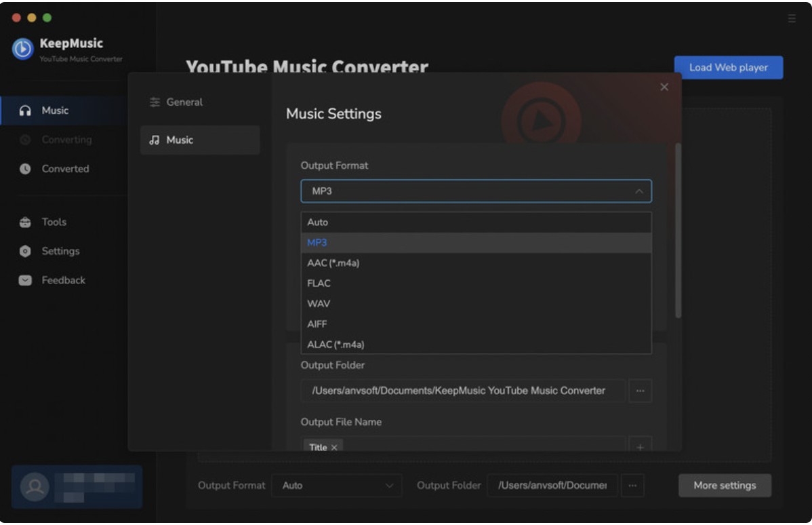Select FLAC output format

(x=476, y=284)
